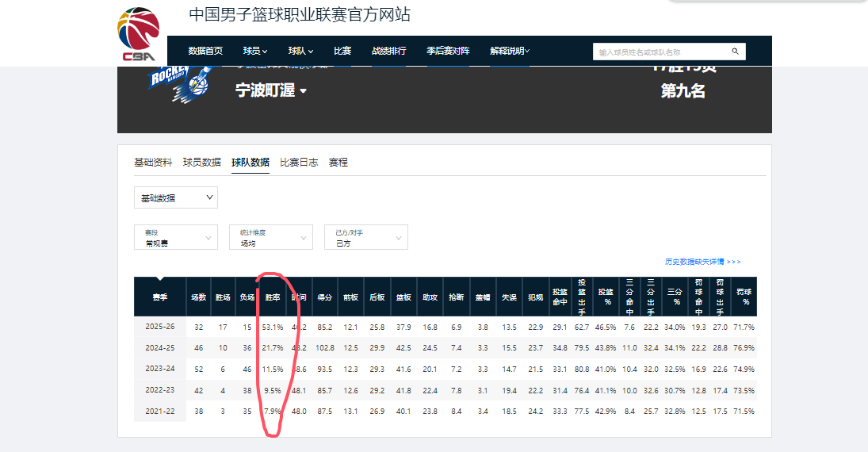Click the 历史数据缺失详情 link
868x452 pixels.
pos(702,262)
